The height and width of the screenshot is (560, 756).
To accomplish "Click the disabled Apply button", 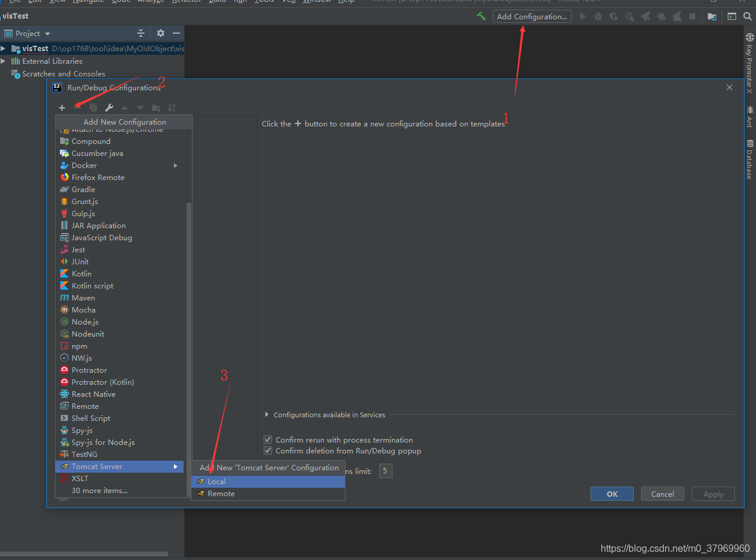I will point(713,494).
